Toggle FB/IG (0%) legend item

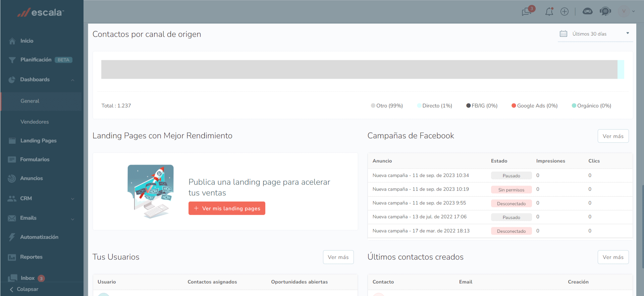click(x=482, y=106)
